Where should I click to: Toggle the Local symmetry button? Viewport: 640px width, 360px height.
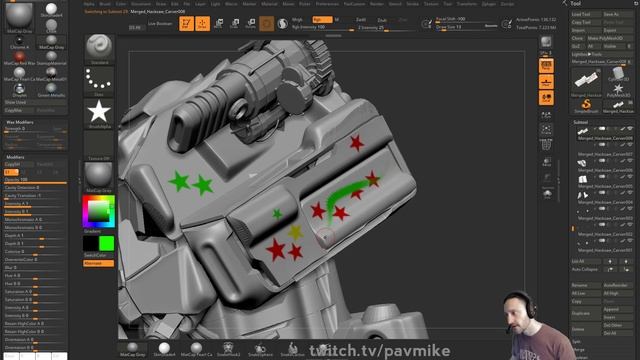coord(546,98)
